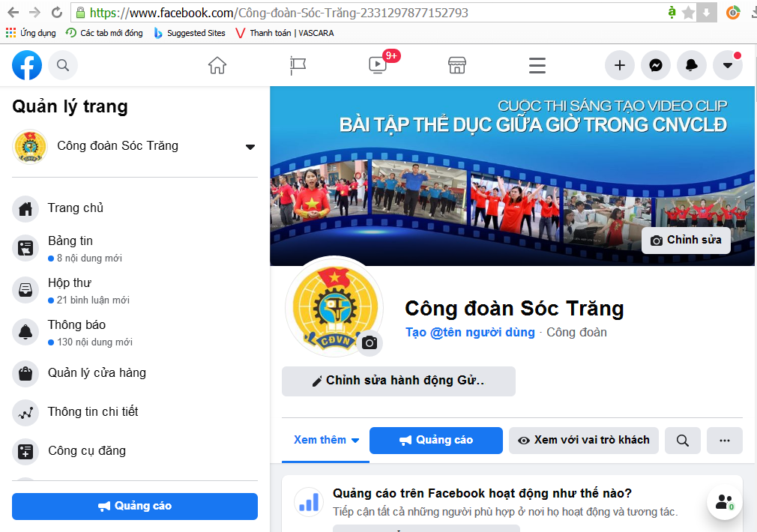The height and width of the screenshot is (532, 757).
Task: Open the Marketplace store icon
Action: point(457,65)
